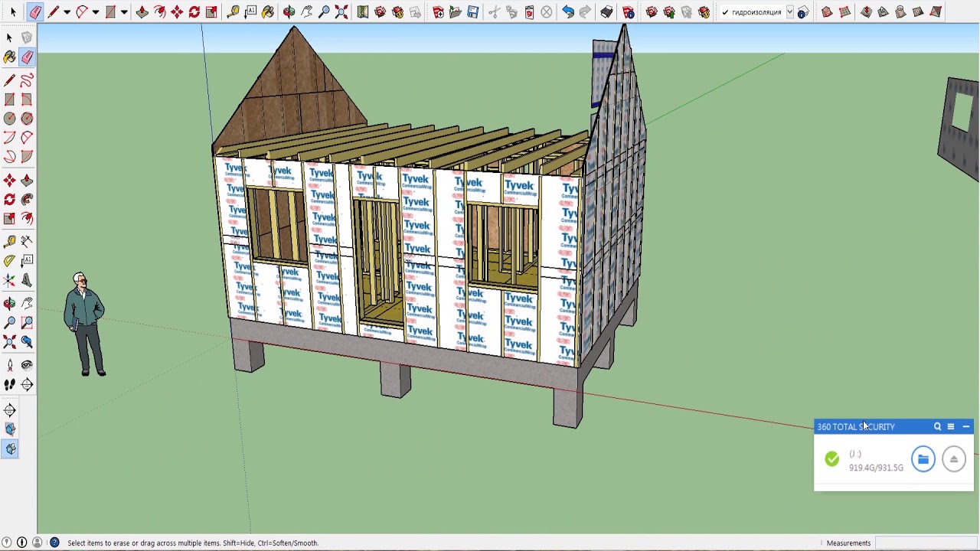Open the Layer Manager icon beside layer list
Viewport: 980px width, 551px height.
[x=803, y=12]
